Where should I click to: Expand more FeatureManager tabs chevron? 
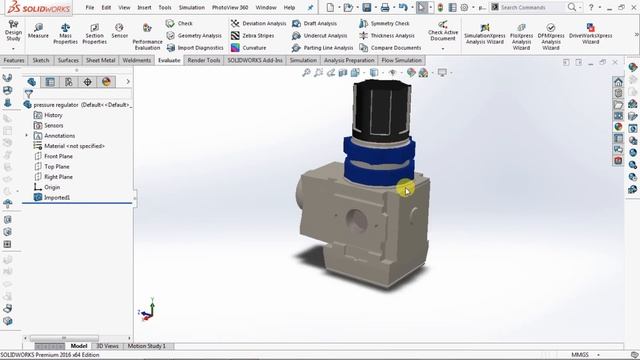(x=128, y=82)
